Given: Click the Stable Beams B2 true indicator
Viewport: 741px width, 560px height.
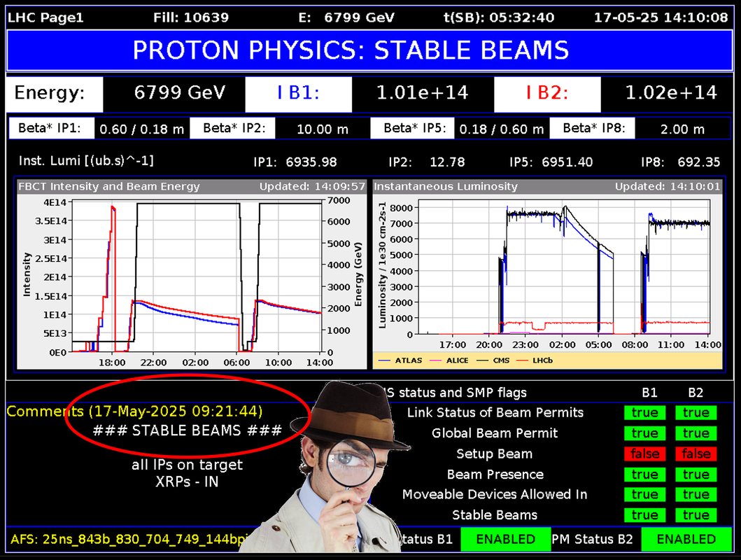Looking at the screenshot, I should point(696,515).
